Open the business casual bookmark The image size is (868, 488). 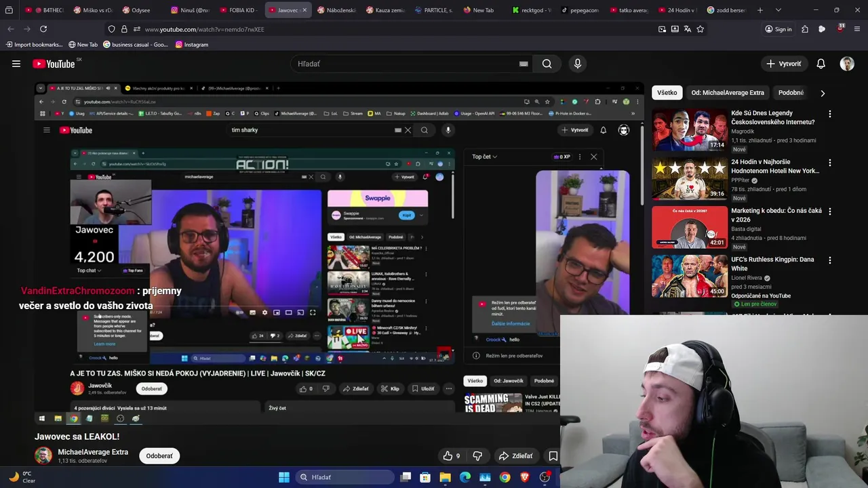(136, 45)
